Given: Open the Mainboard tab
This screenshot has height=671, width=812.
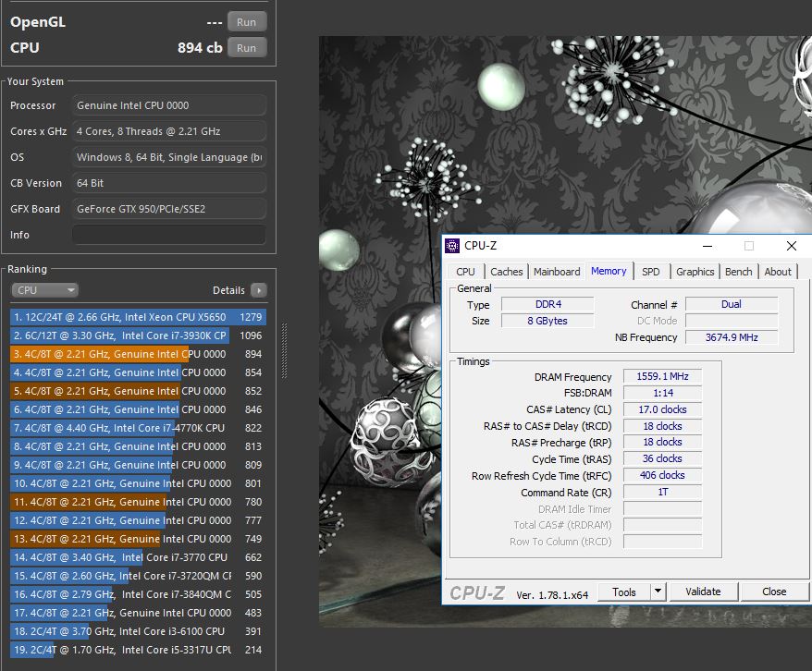Looking at the screenshot, I should click(557, 272).
